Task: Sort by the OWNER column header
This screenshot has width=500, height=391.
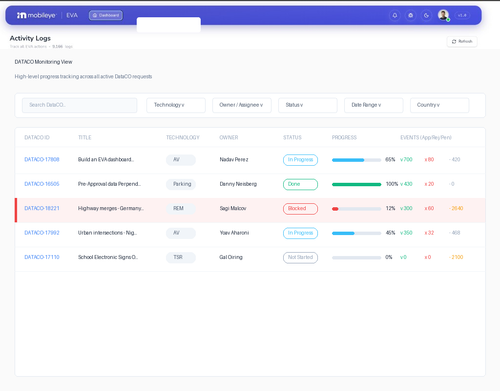Action: tap(229, 137)
